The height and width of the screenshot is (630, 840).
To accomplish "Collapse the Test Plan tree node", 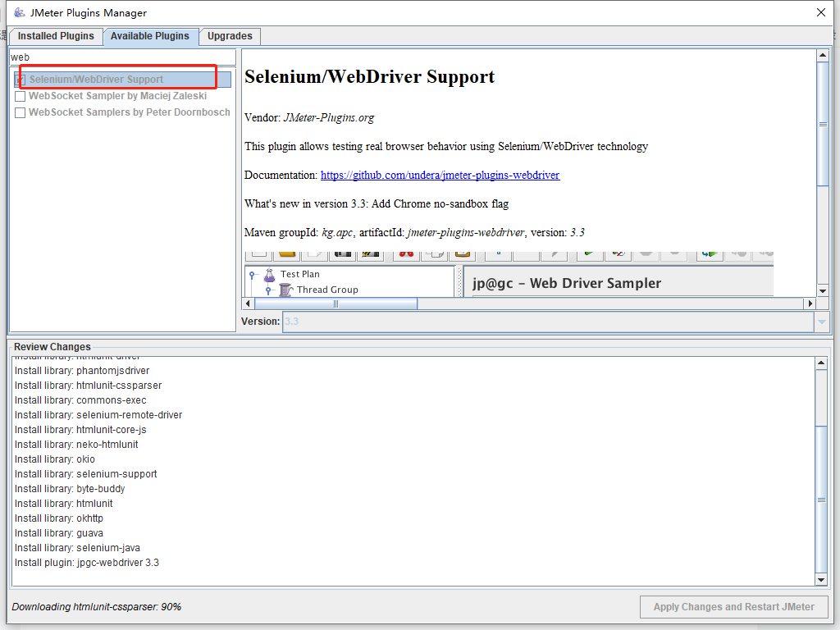I will point(253,275).
